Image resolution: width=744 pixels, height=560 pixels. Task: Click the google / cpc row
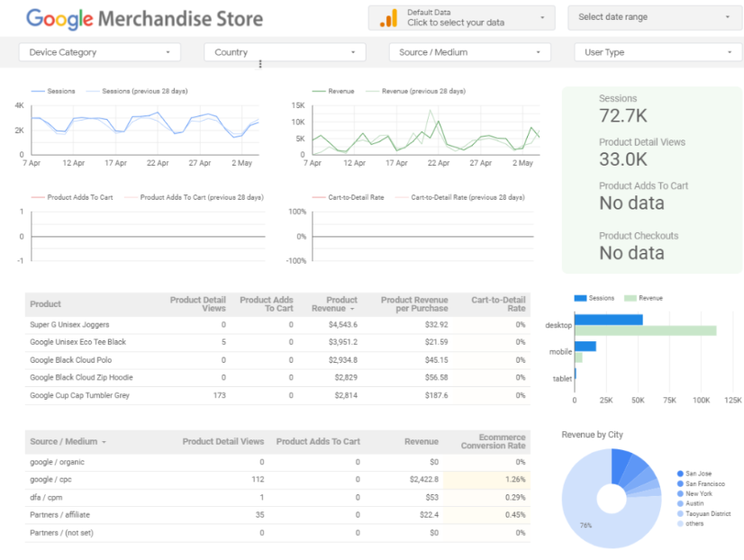click(x=277, y=480)
